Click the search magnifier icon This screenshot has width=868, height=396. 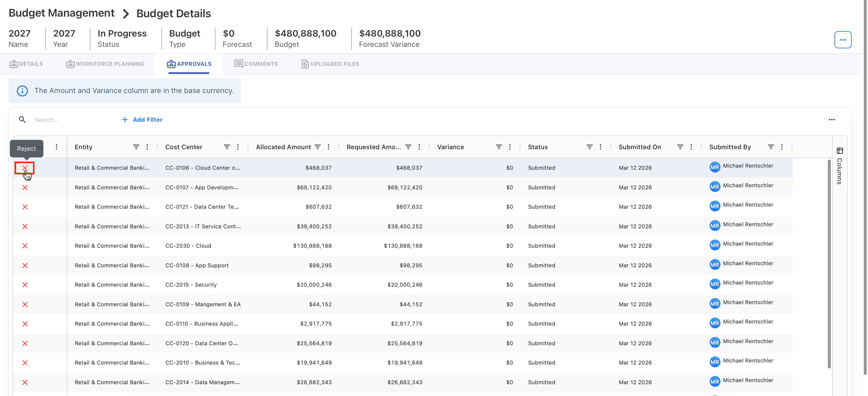[22, 120]
